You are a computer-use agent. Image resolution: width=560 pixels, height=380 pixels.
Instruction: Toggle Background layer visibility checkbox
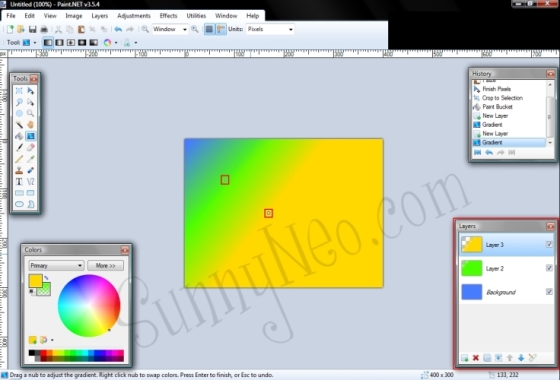click(549, 292)
